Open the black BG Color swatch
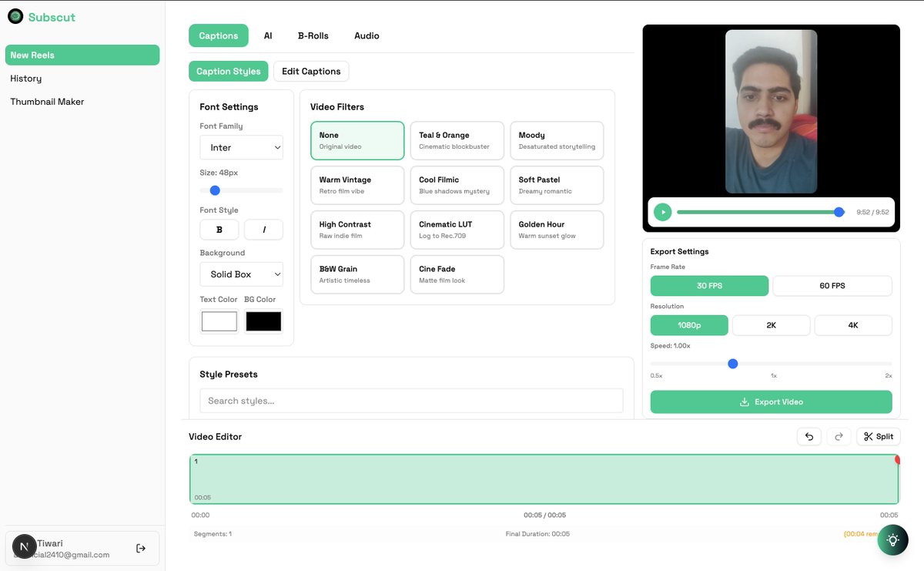924x571 pixels. (263, 321)
